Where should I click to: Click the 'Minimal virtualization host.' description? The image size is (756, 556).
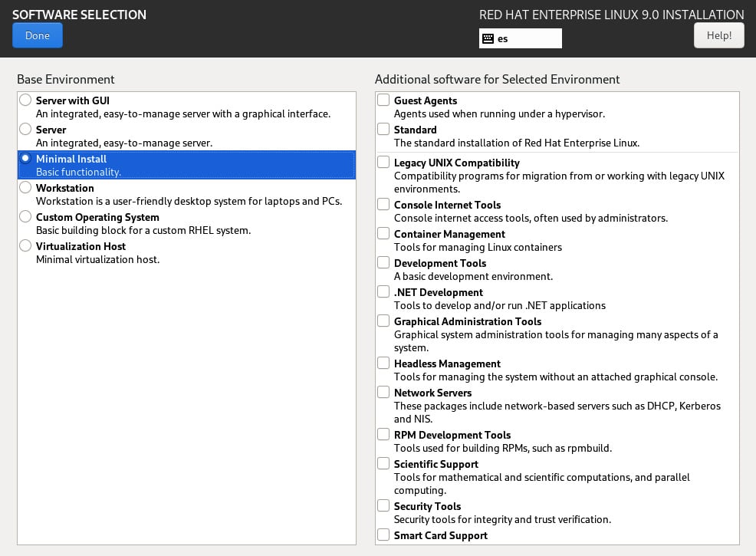tap(98, 259)
